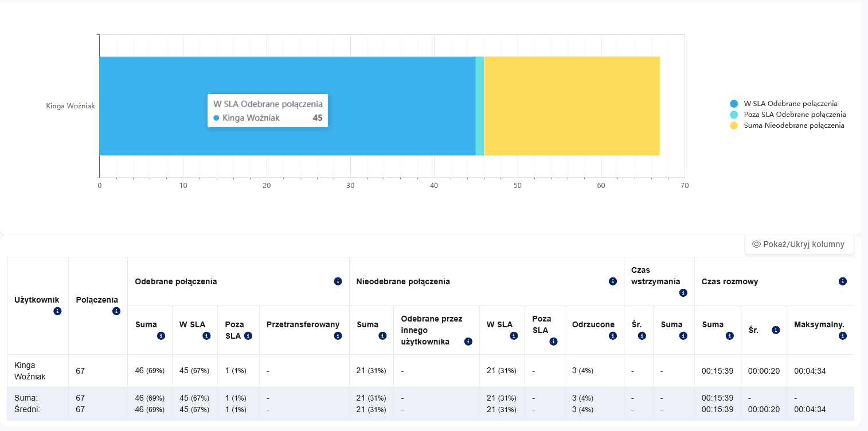The height and width of the screenshot is (431, 868).
Task: Click info icon beside Odebrane Poza SLA
Action: (x=248, y=336)
